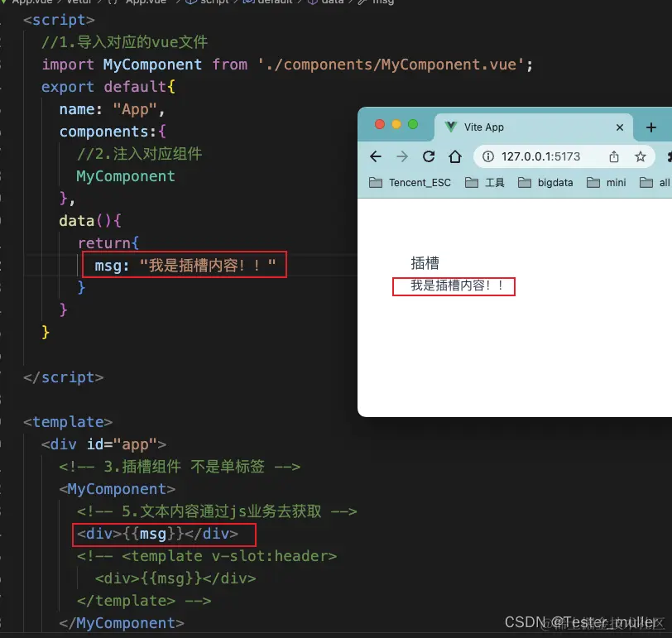Toggle the bookmark star in the address bar
The height and width of the screenshot is (638, 672).
pos(641,156)
